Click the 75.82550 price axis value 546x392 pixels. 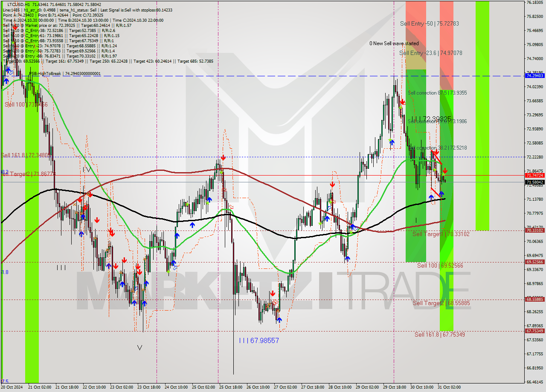[x=534, y=17]
